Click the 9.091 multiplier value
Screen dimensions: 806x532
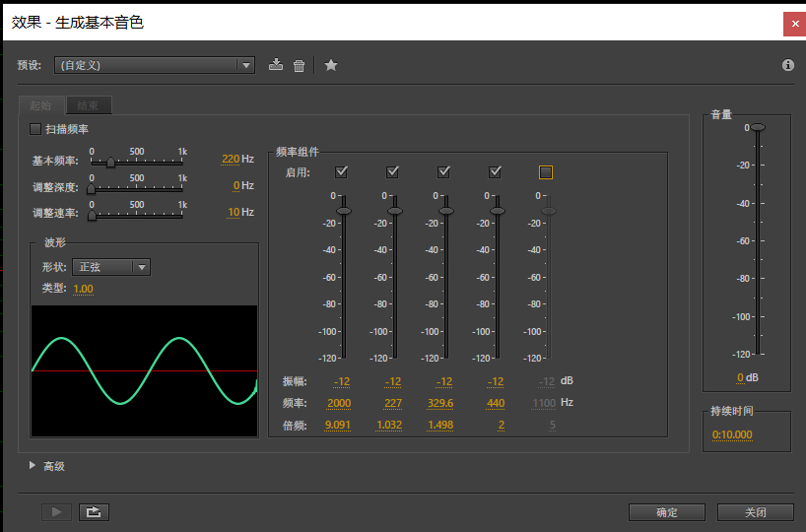pos(338,425)
